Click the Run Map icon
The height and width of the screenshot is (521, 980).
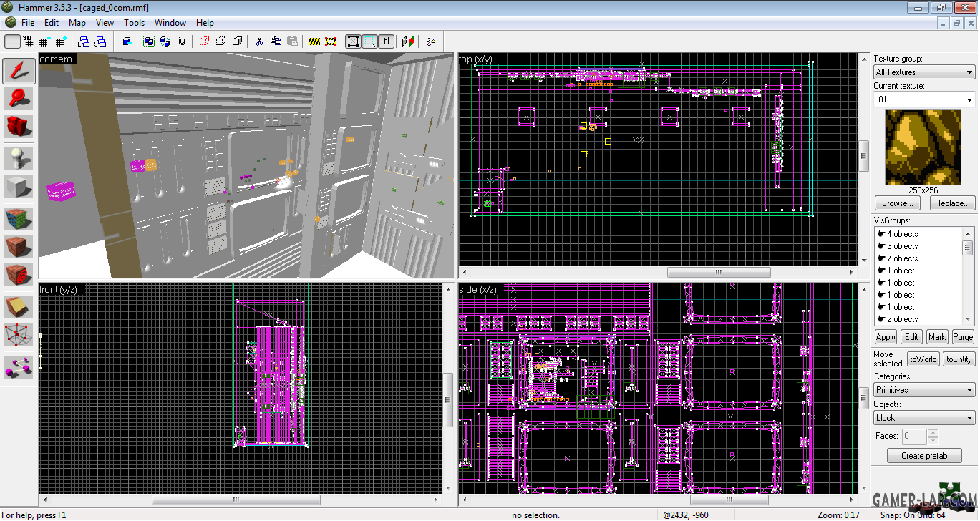click(430, 42)
